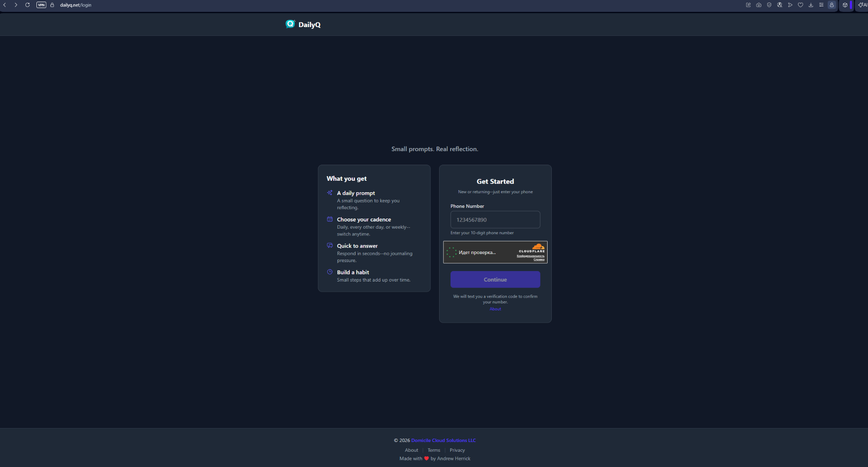Click the site lock info icon

pos(52,5)
